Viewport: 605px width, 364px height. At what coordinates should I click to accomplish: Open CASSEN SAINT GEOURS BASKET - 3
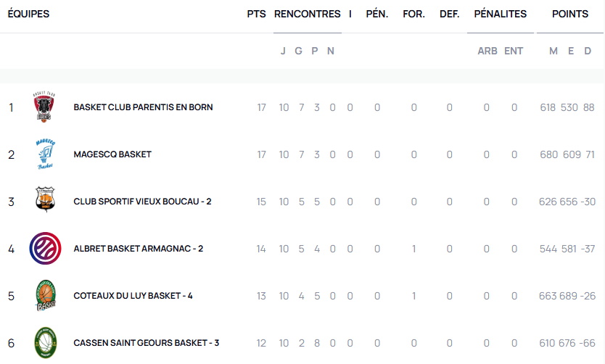pyautogui.click(x=146, y=343)
